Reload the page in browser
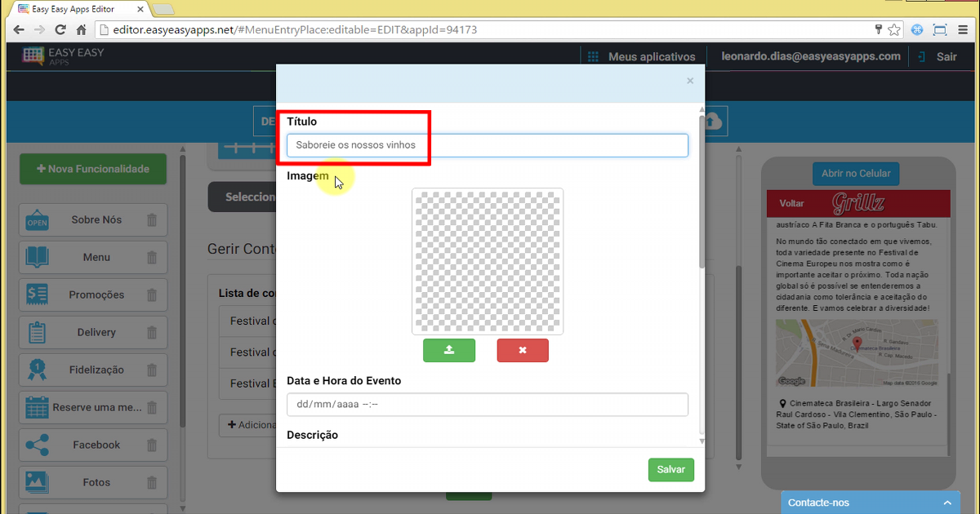Image resolution: width=980 pixels, height=514 pixels. tap(60, 30)
